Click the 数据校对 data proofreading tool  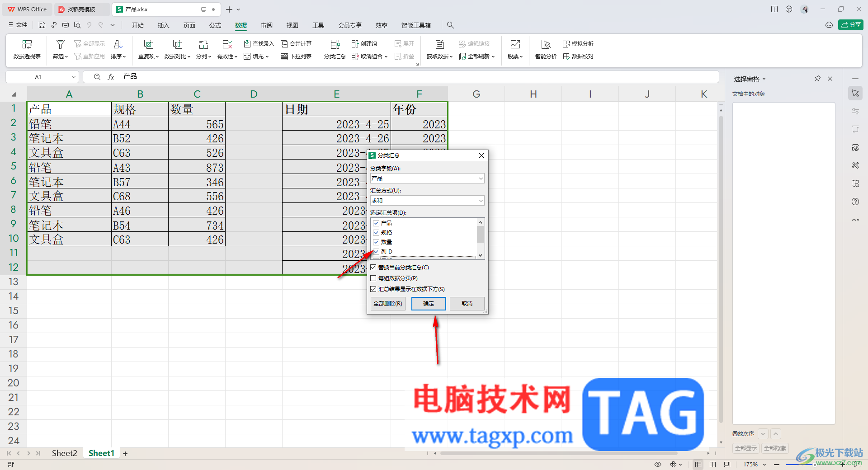pyautogui.click(x=578, y=56)
